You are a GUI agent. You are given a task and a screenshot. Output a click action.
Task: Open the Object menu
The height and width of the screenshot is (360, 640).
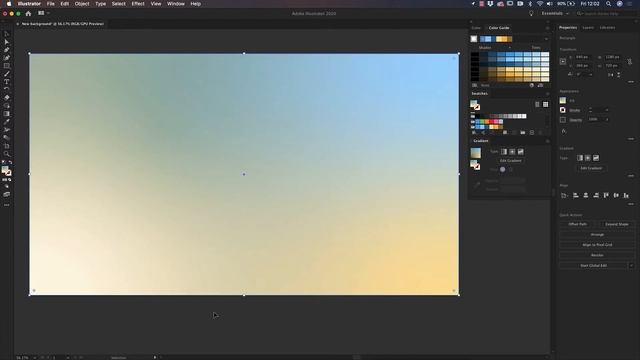(x=82, y=4)
